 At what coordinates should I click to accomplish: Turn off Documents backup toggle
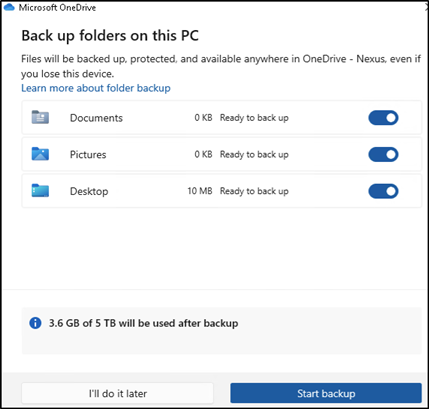point(383,118)
